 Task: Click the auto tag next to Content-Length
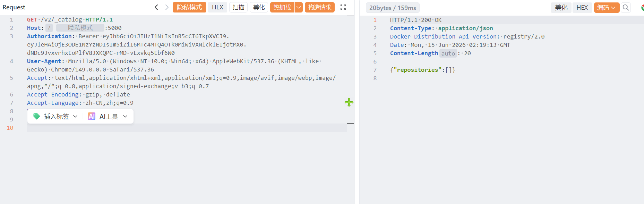point(448,53)
